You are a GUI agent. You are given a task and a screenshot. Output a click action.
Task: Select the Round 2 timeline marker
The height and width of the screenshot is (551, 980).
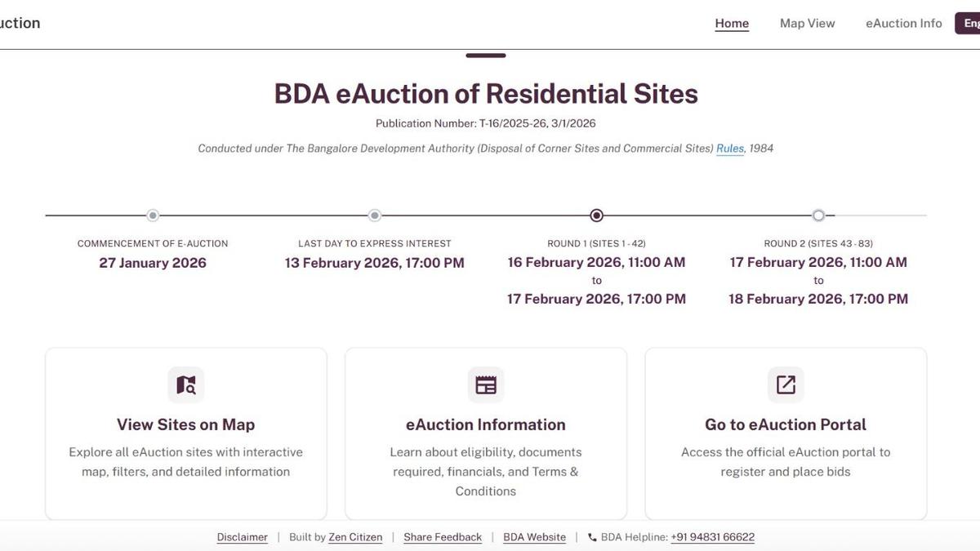coord(818,216)
